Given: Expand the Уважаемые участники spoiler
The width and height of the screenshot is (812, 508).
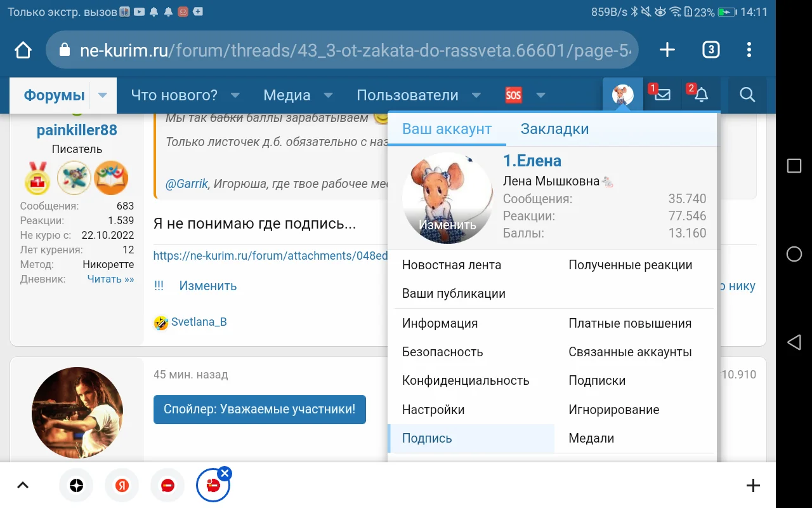Looking at the screenshot, I should point(259,410).
